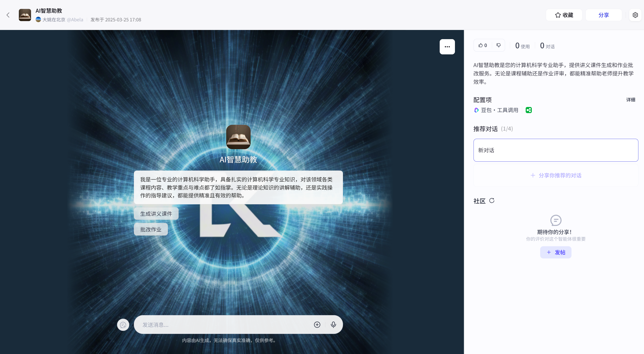
Task: Click the back arrow icon
Action: (x=8, y=15)
